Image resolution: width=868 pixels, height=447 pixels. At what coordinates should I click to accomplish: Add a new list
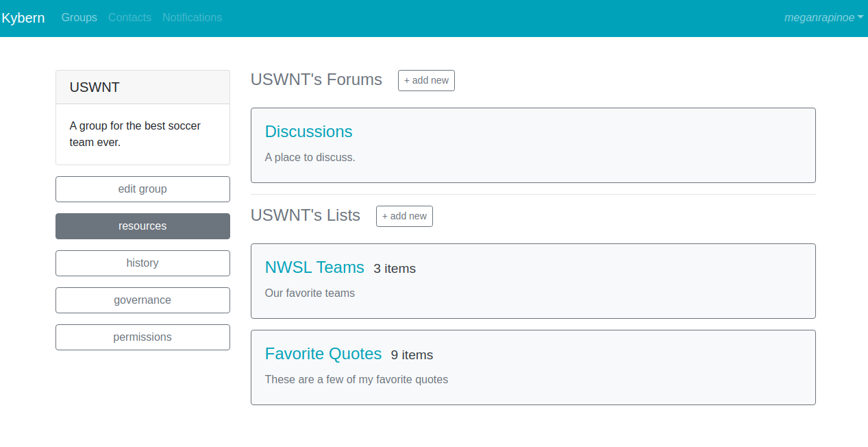point(404,216)
